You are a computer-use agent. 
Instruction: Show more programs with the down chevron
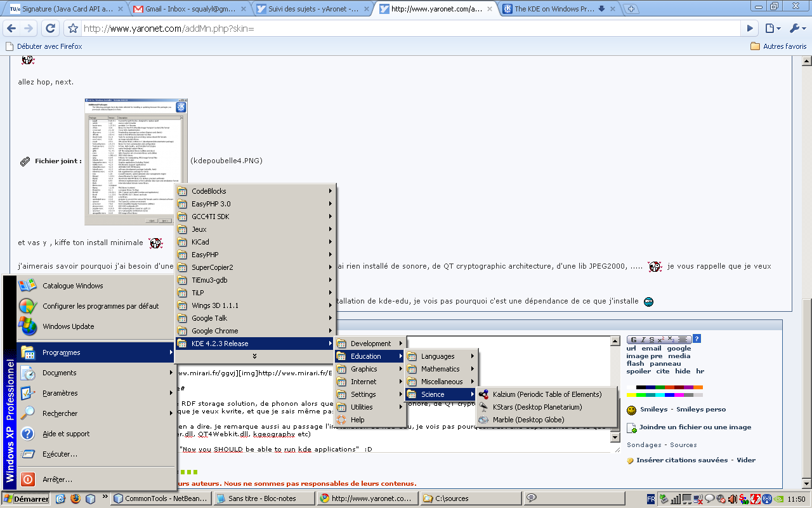pyautogui.click(x=254, y=356)
